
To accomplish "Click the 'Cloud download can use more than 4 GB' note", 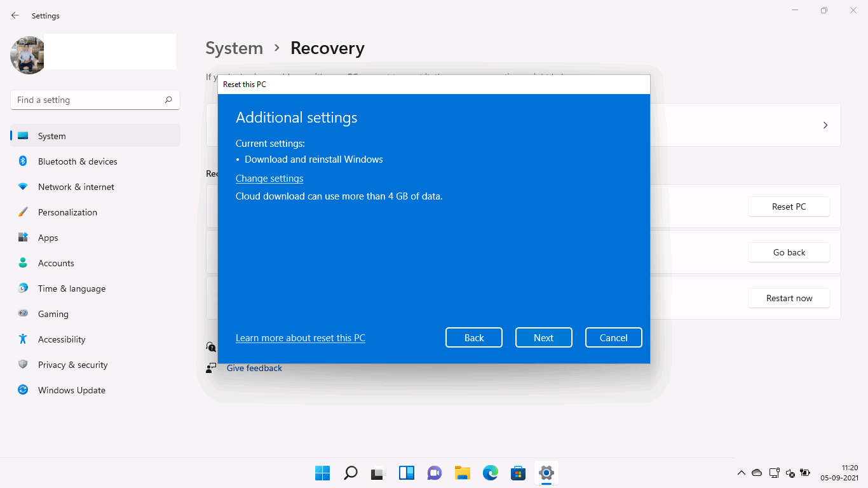I will coord(339,196).
